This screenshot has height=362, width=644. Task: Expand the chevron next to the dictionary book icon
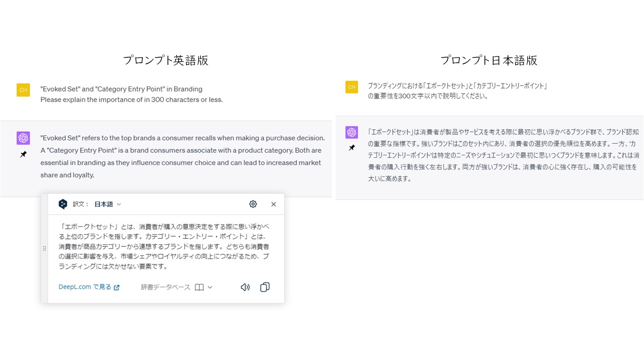[x=210, y=287]
